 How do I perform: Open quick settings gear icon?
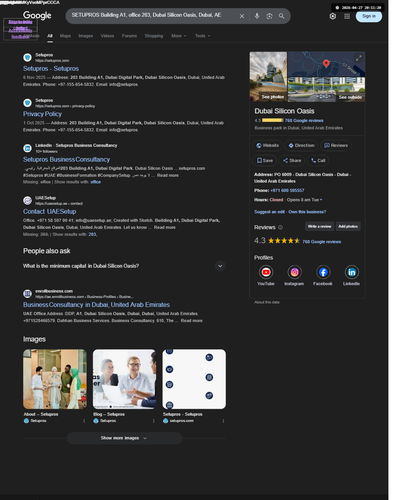pyautogui.click(x=333, y=16)
